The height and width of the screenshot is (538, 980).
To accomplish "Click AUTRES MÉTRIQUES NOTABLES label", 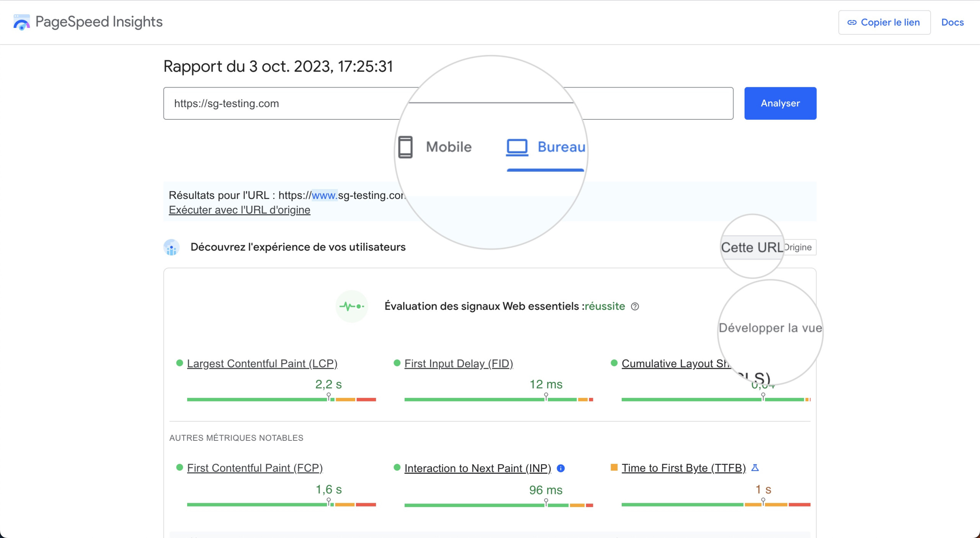I will pos(236,438).
